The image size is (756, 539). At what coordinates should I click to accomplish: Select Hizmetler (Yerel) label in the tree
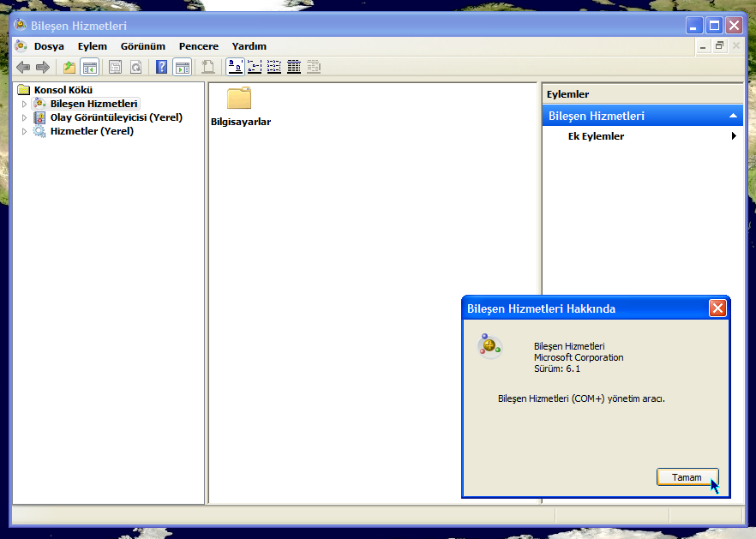pos(92,131)
